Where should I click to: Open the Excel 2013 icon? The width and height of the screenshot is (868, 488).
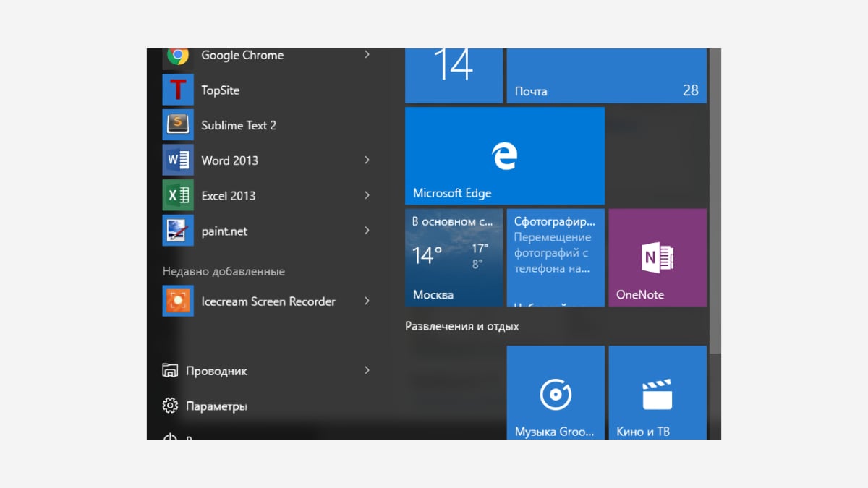pos(178,195)
